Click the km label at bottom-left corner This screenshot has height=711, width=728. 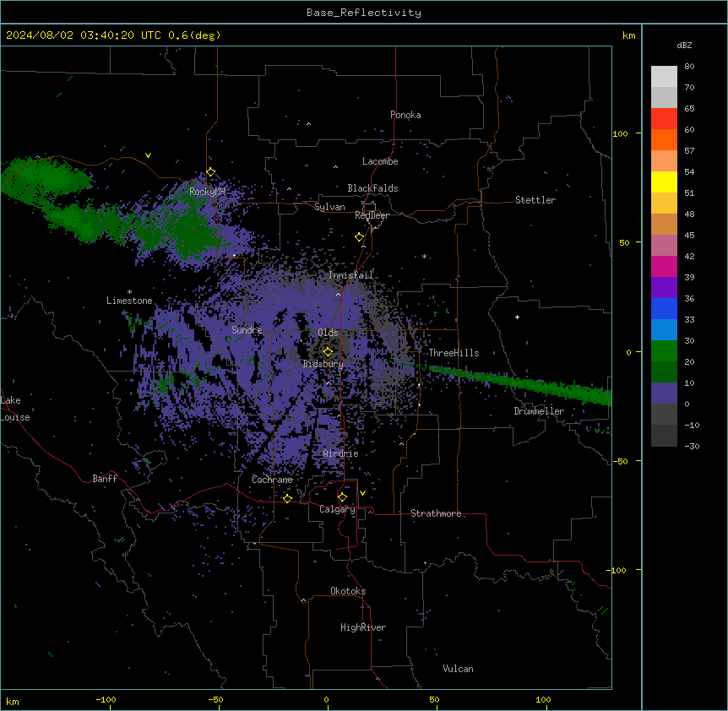13,701
